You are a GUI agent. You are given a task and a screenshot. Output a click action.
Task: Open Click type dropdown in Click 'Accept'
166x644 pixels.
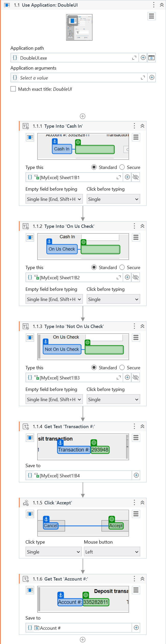coord(53,552)
